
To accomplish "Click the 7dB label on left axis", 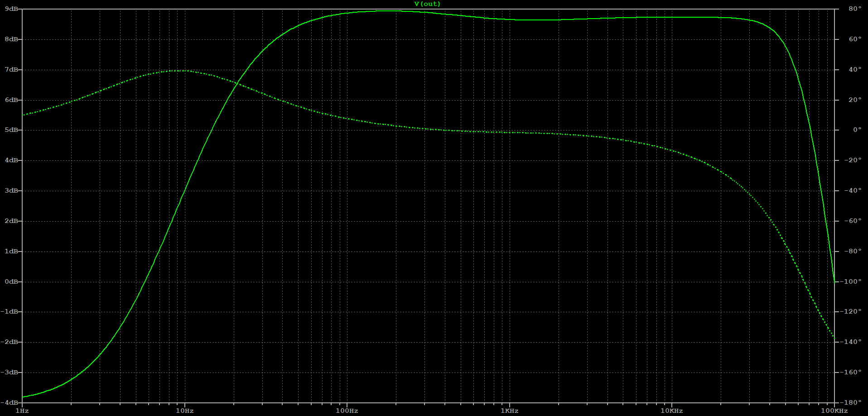I will [12, 70].
